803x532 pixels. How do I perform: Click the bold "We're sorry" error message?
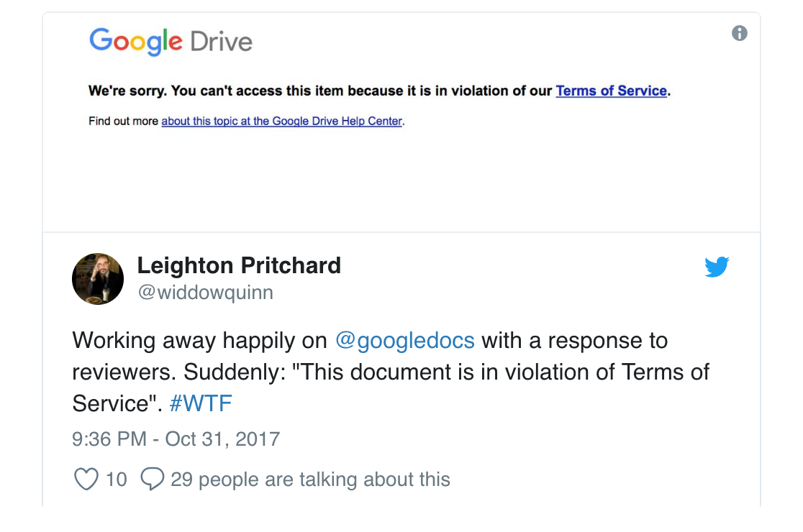tap(320, 91)
